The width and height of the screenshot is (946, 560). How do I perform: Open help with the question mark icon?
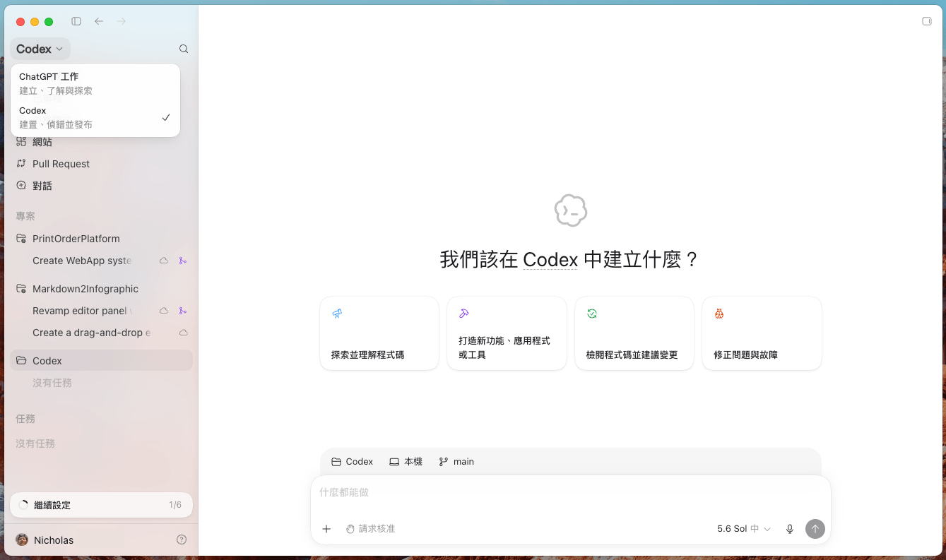coord(182,540)
